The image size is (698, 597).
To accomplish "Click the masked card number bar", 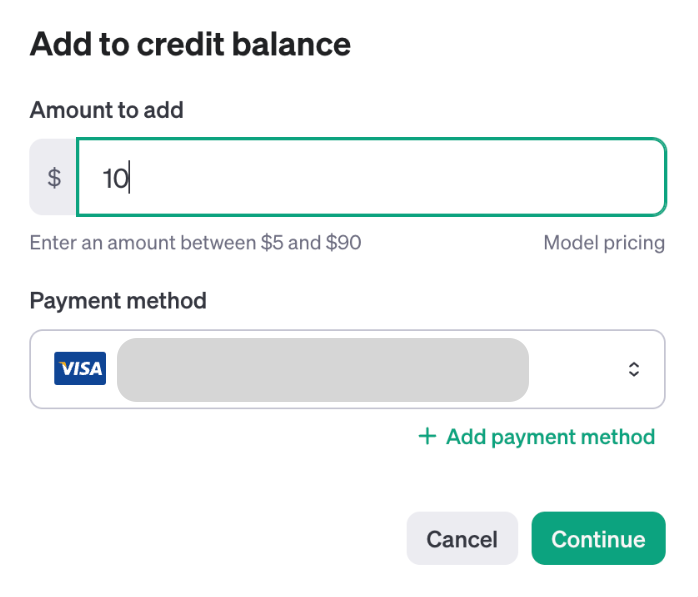I will pos(322,369).
